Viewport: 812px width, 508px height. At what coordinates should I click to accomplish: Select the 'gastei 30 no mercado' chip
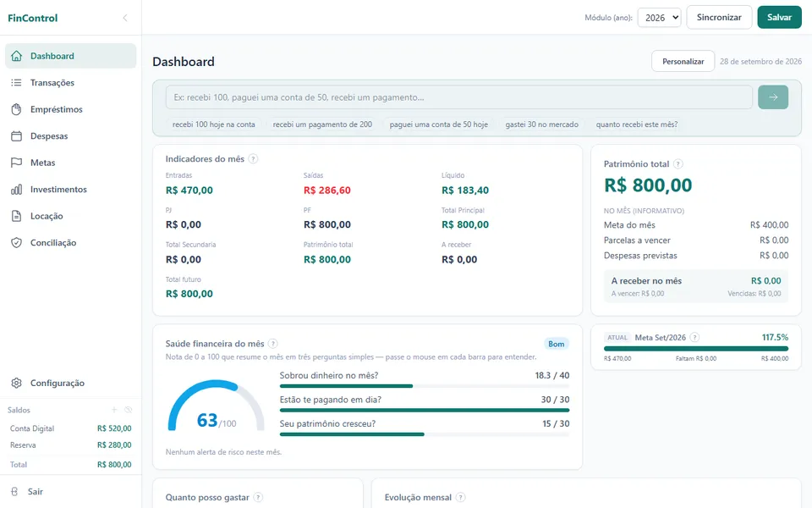(541, 124)
